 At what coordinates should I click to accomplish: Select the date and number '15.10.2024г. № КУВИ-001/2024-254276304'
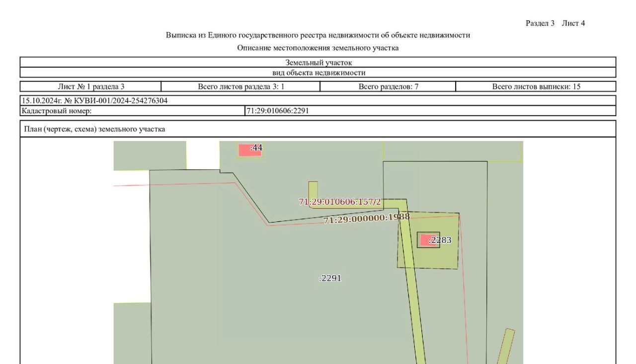(94, 101)
